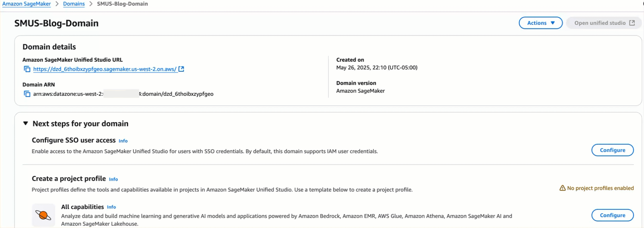Open the Unified Studio URL link
This screenshot has height=228, width=644.
pyautogui.click(x=105, y=69)
